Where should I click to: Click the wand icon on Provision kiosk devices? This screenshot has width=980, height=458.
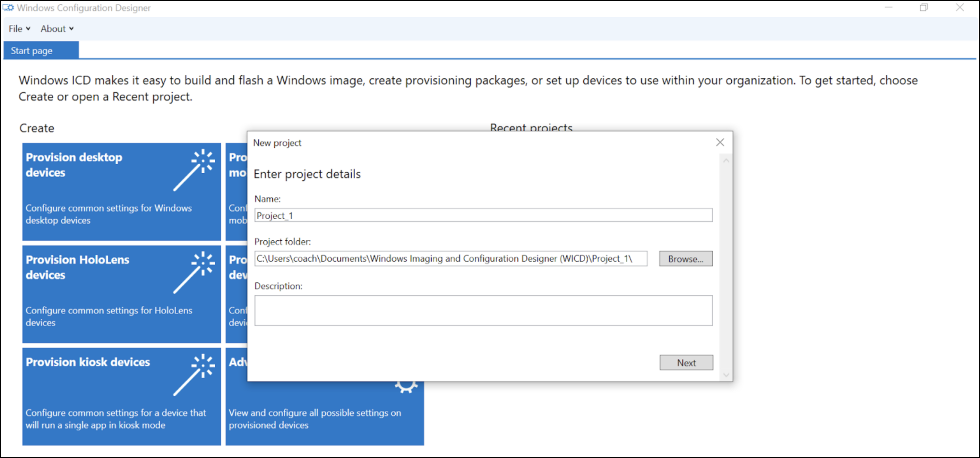point(194,375)
